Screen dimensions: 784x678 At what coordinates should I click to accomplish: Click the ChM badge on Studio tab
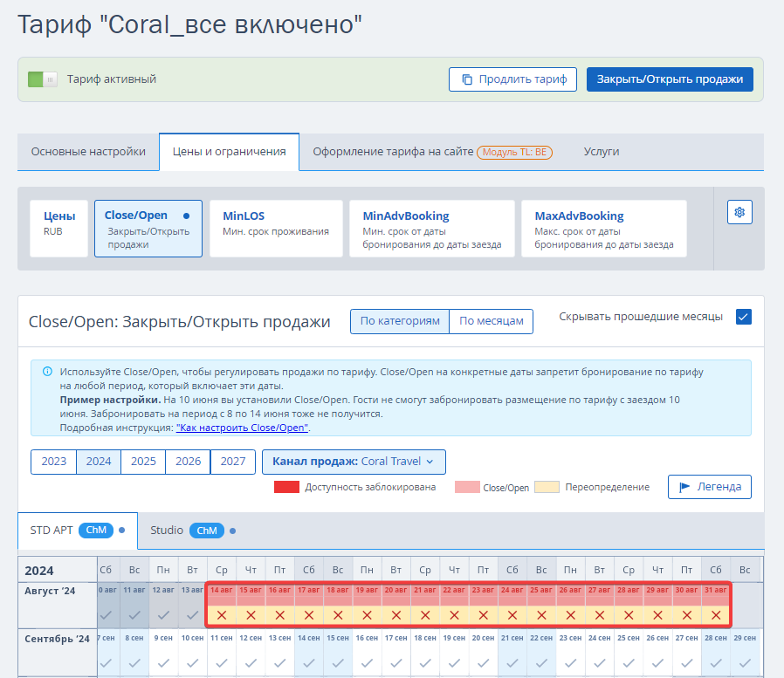coord(207,530)
